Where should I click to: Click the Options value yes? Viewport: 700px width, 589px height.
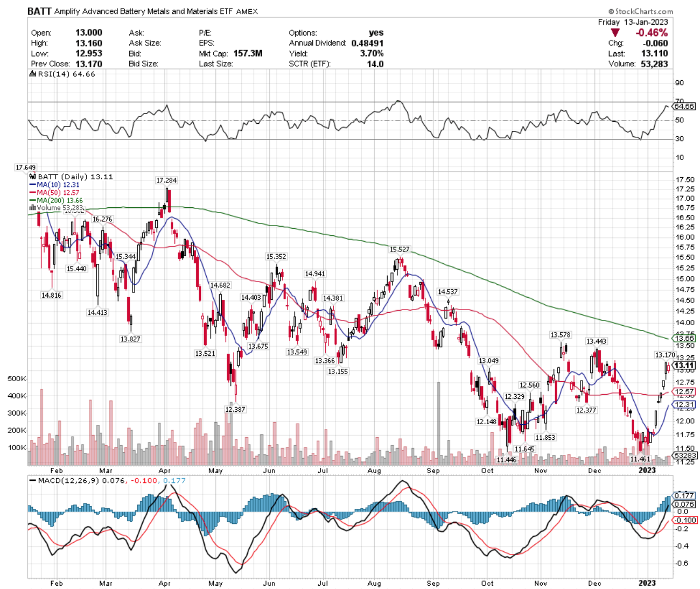tap(376, 33)
